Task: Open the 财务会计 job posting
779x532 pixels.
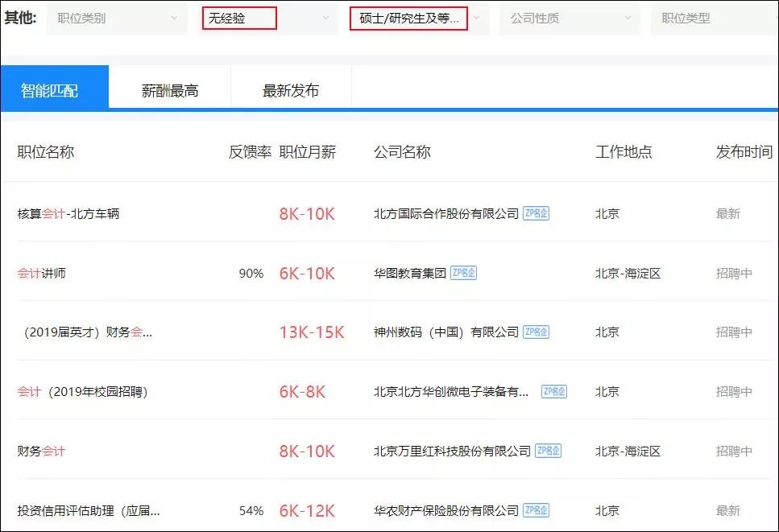Action: [42, 451]
